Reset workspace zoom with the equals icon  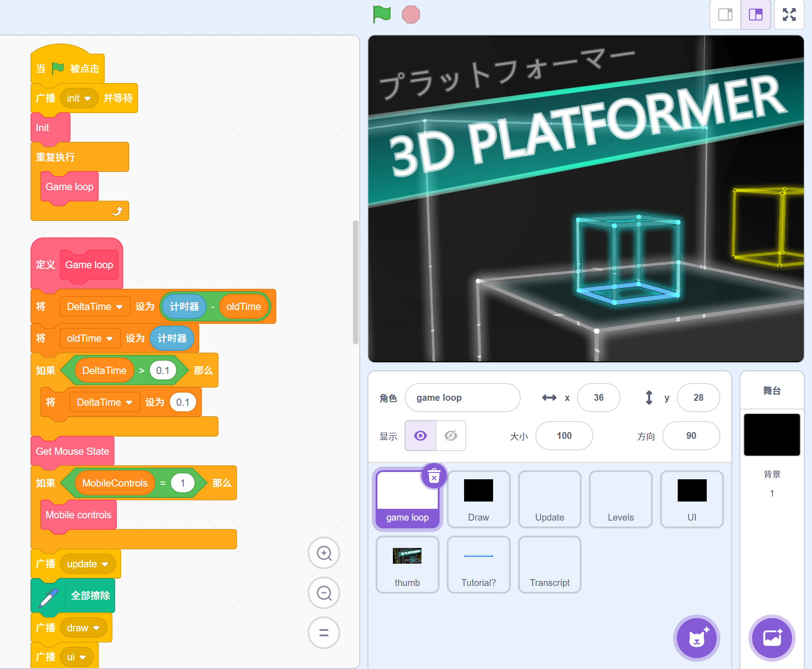[323, 633]
